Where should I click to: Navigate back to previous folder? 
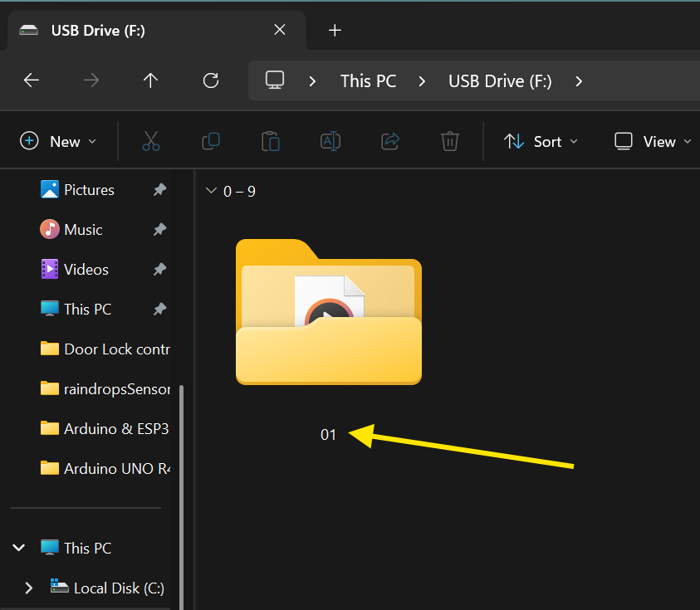(x=32, y=81)
